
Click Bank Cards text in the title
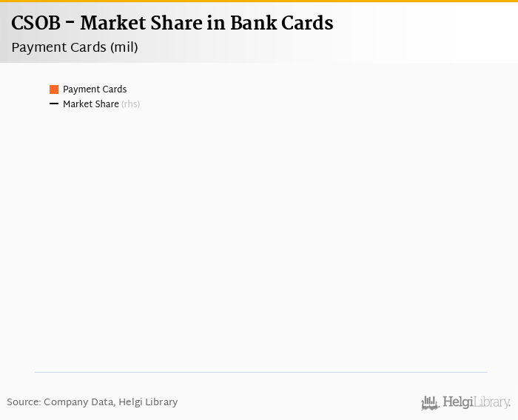(282, 23)
